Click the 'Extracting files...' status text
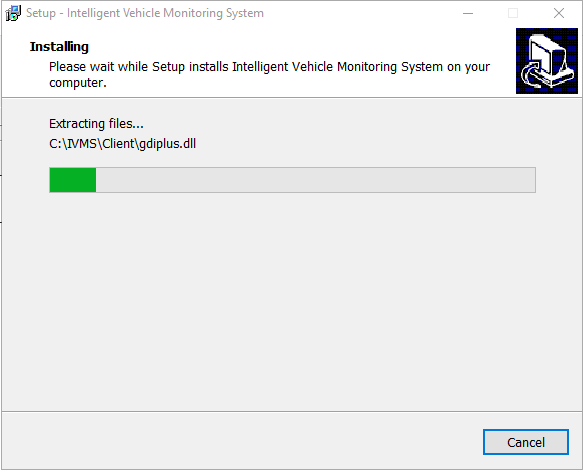This screenshot has height=472, width=583. click(96, 123)
